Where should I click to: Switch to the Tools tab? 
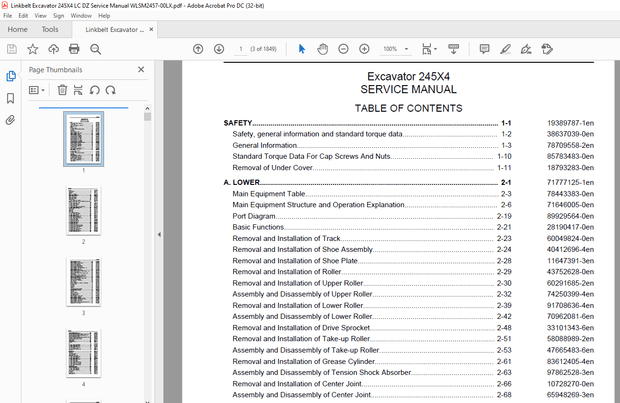click(50, 29)
